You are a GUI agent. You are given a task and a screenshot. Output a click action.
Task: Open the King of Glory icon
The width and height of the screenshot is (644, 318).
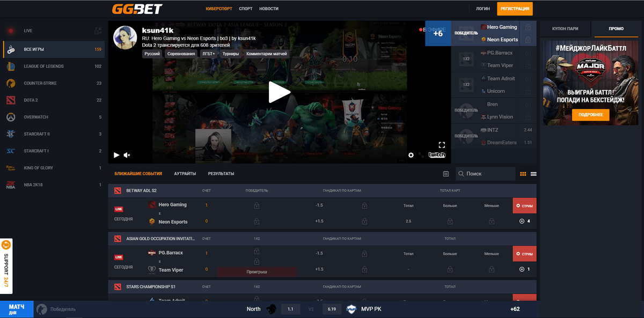[x=10, y=168]
